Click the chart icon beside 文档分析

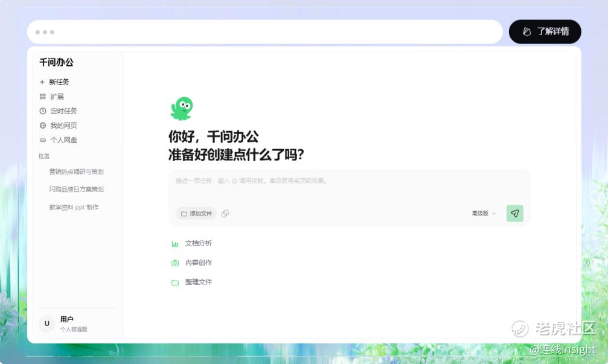[175, 244]
